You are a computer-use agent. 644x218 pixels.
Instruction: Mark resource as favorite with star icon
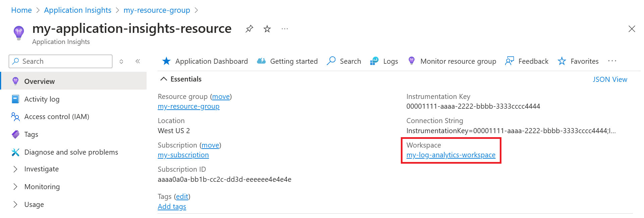pyautogui.click(x=267, y=29)
